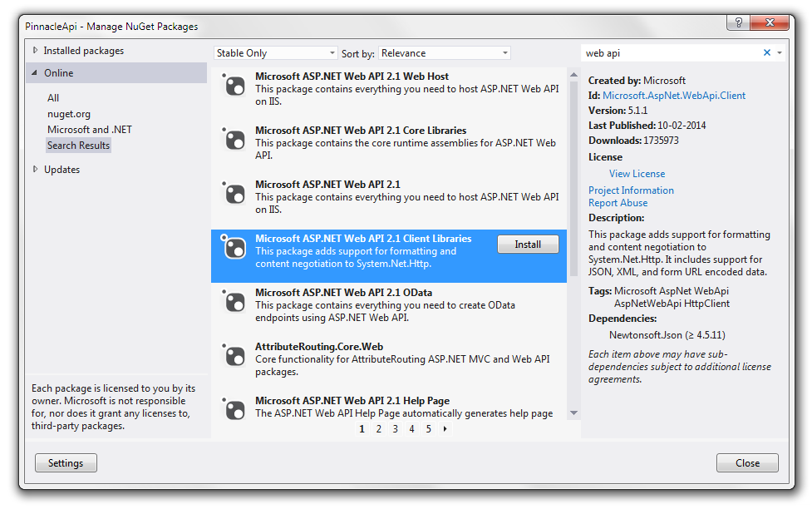Click the Close button at bottom
812x509 pixels.
click(747, 463)
